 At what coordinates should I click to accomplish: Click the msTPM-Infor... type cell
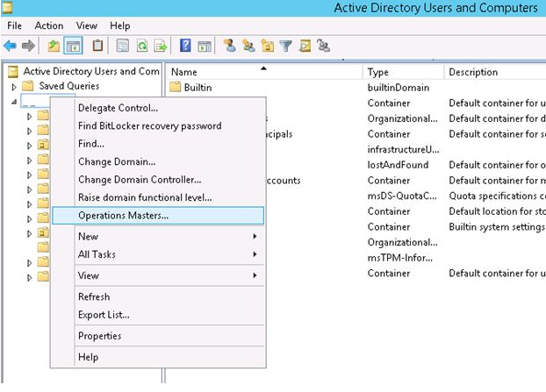pos(400,258)
